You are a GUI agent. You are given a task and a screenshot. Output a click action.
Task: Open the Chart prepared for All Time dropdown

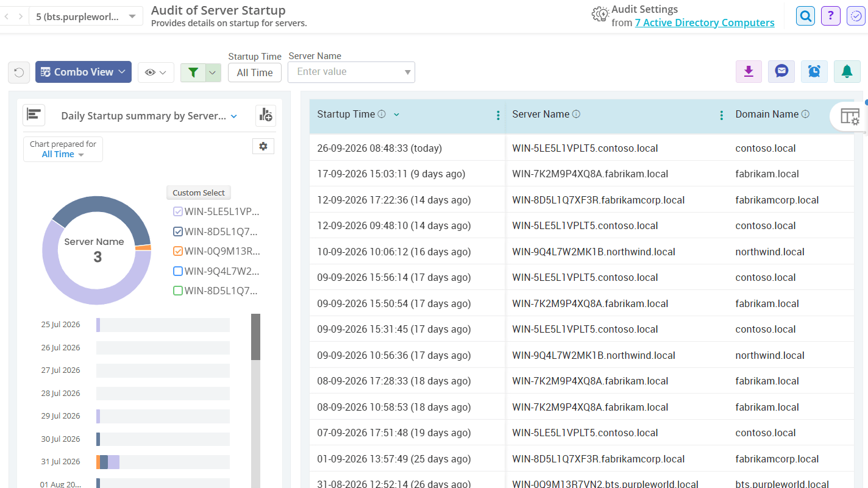click(63, 149)
